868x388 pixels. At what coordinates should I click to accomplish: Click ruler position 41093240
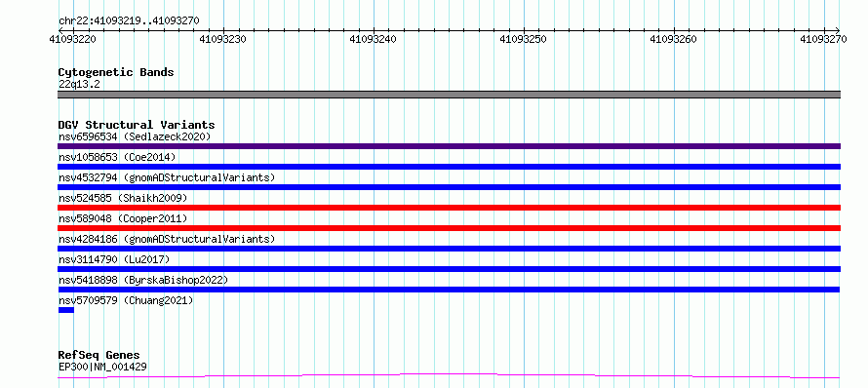(374, 39)
